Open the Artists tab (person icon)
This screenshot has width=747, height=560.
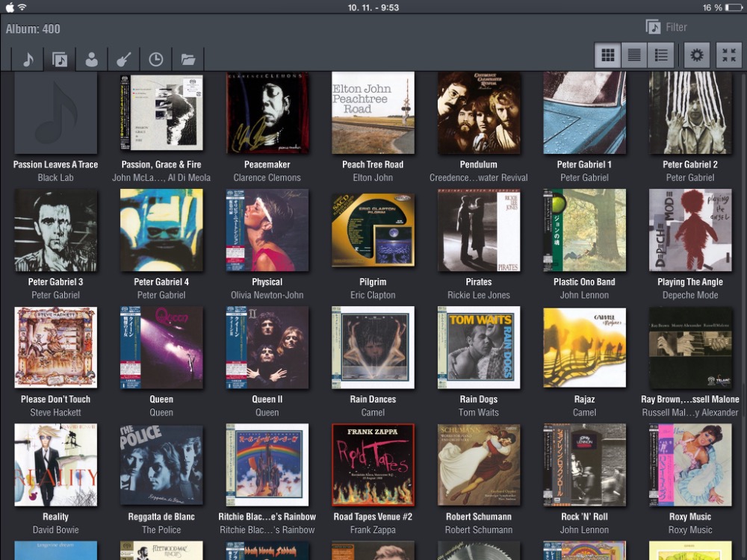(x=91, y=59)
